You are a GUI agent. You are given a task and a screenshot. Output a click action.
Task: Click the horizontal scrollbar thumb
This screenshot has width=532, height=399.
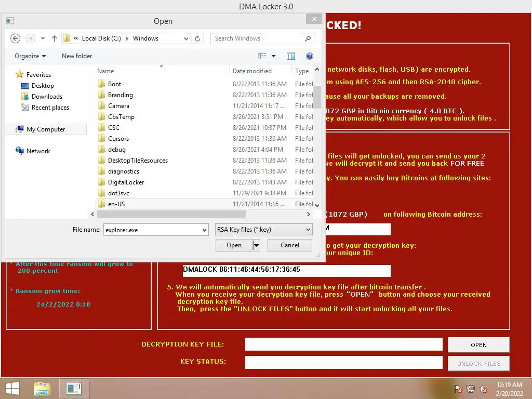point(171,214)
